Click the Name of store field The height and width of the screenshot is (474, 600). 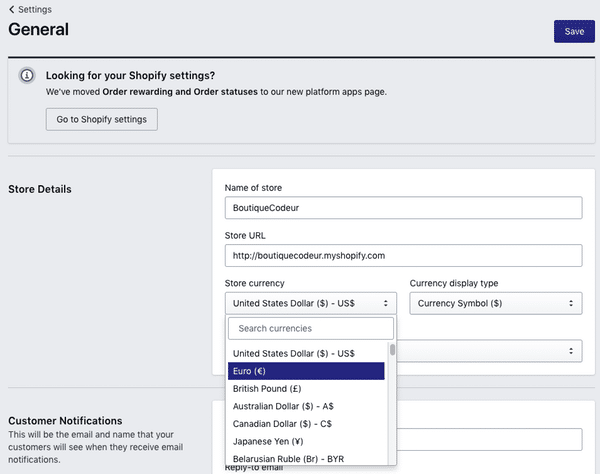click(x=403, y=207)
